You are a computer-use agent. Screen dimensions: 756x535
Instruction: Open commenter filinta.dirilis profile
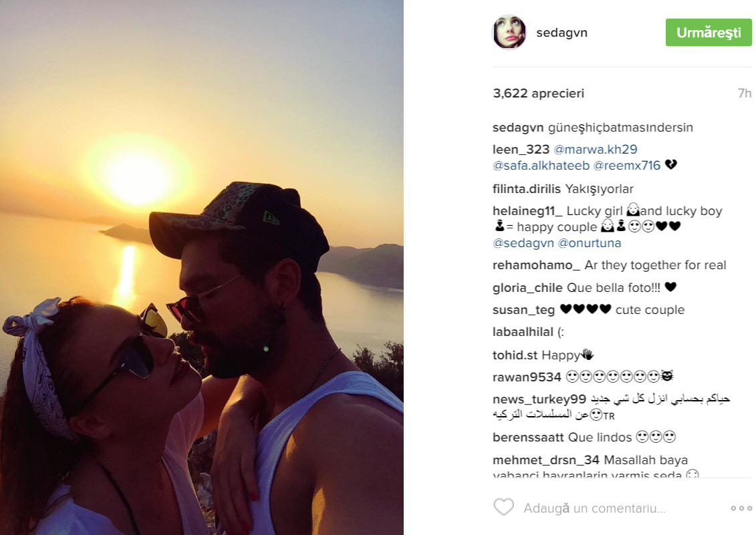coord(527,189)
